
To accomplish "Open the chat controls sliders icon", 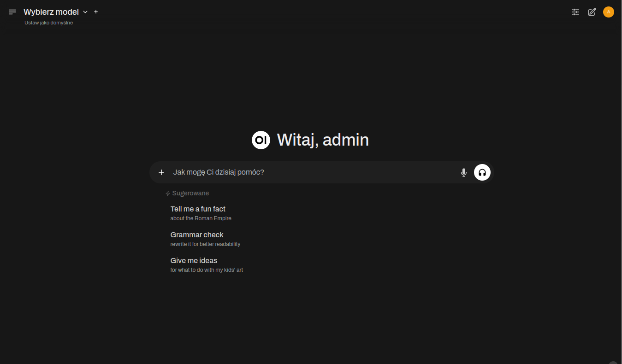I will [575, 12].
